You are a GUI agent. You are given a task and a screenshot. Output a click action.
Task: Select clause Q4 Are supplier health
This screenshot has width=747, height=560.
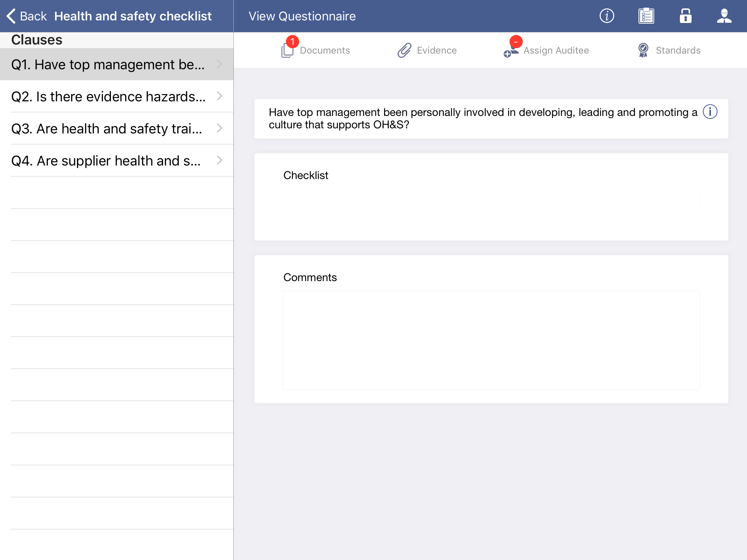click(x=117, y=160)
